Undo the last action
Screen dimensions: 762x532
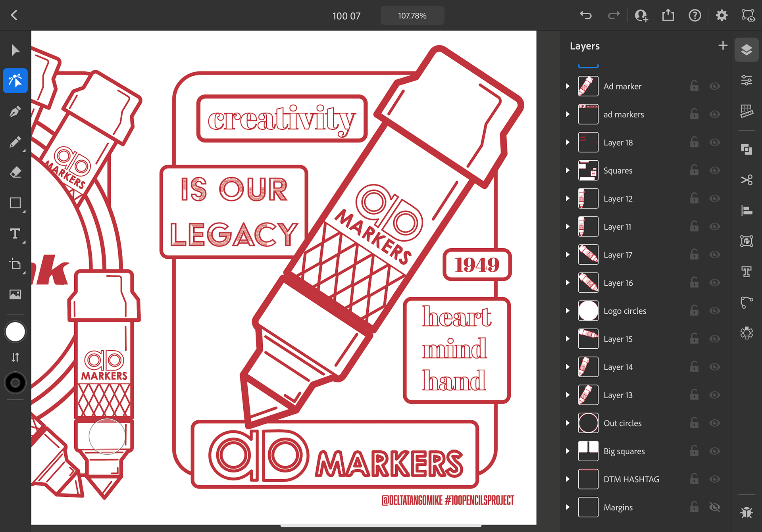click(586, 15)
